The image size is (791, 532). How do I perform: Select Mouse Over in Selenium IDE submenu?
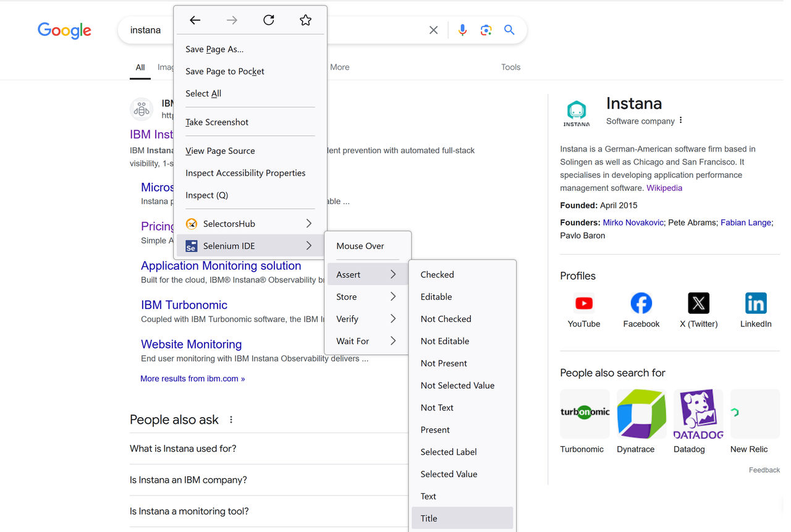368,246
